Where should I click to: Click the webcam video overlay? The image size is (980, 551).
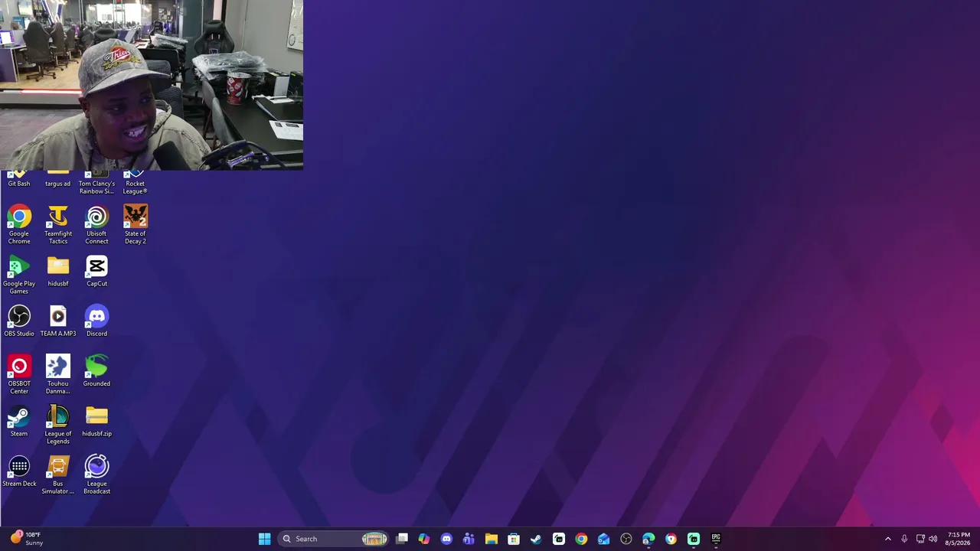(152, 85)
